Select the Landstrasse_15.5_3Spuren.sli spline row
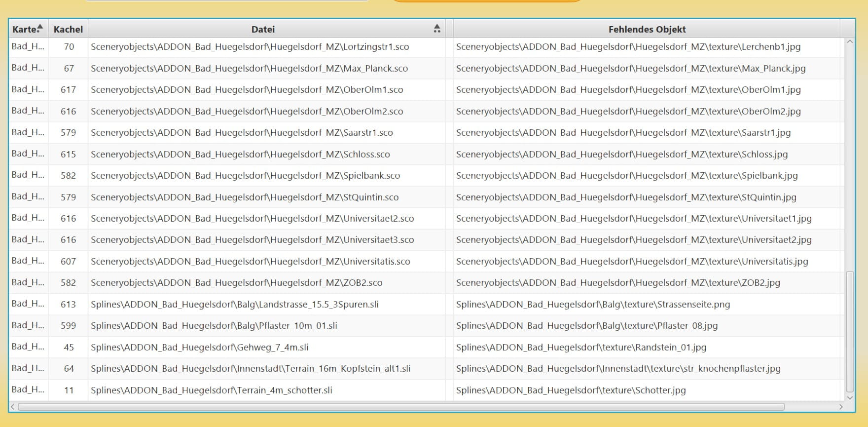 234,304
